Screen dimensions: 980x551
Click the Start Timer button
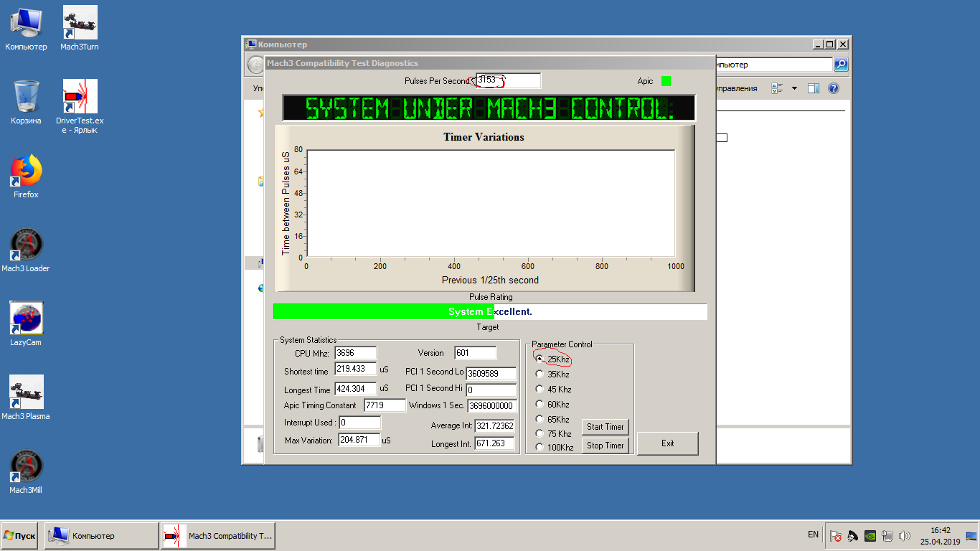click(x=606, y=427)
